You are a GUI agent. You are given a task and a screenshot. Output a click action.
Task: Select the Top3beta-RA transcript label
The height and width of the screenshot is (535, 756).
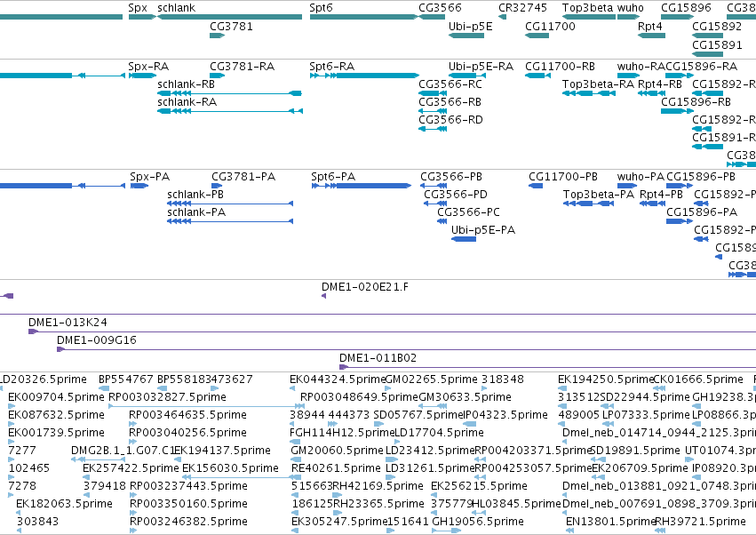pos(598,84)
